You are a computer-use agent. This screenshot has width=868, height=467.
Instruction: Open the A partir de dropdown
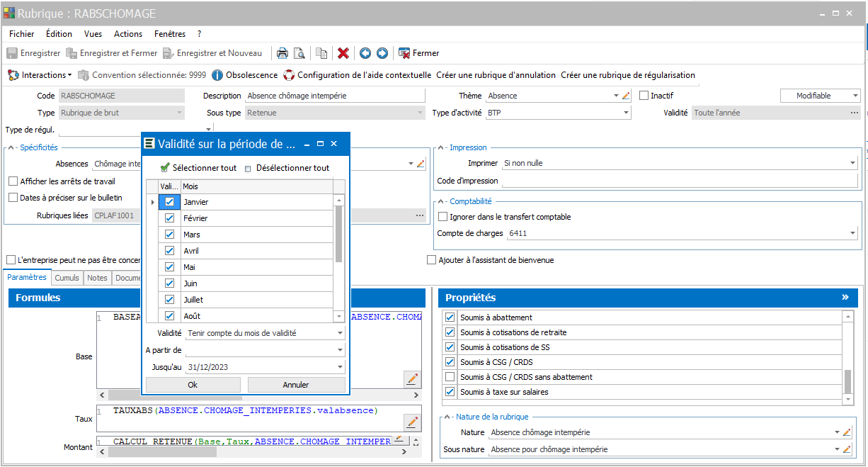coord(340,350)
